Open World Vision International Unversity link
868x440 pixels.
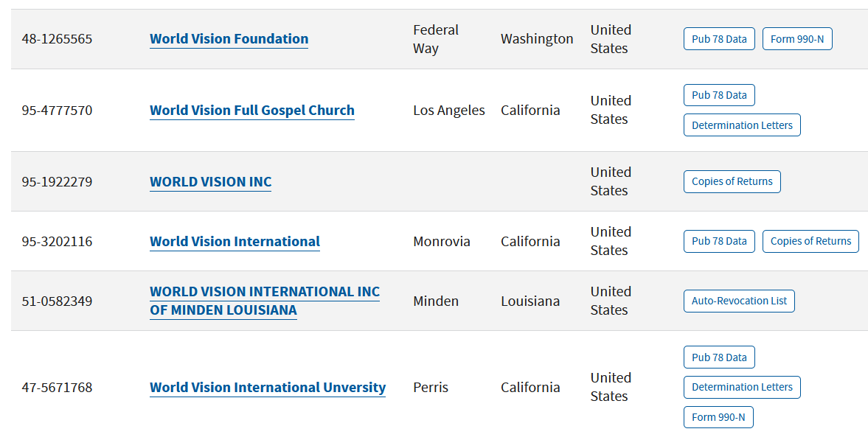(x=267, y=388)
